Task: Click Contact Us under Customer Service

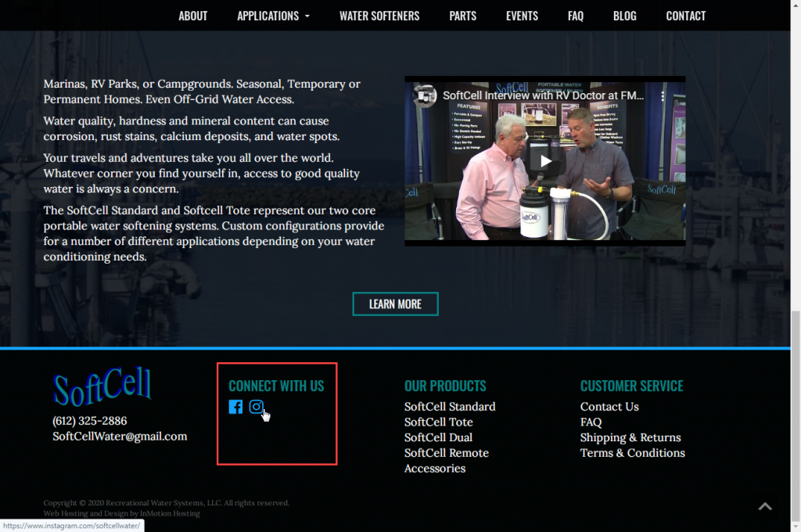Action: tap(609, 407)
